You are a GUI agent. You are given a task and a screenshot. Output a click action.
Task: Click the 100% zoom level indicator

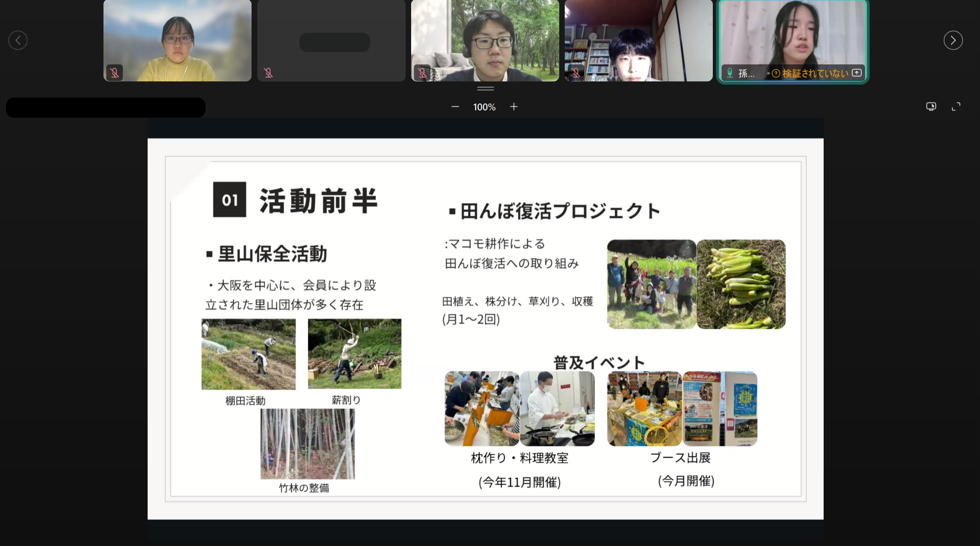pyautogui.click(x=484, y=107)
